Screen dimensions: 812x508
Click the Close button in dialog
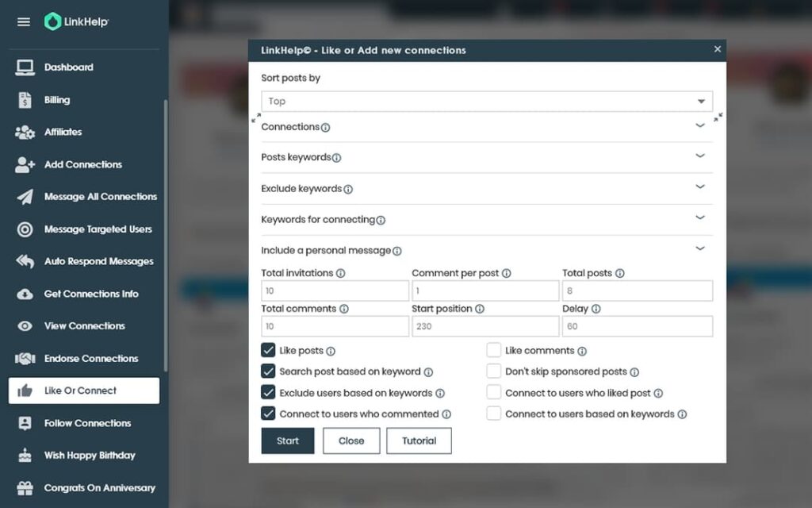[x=351, y=441]
